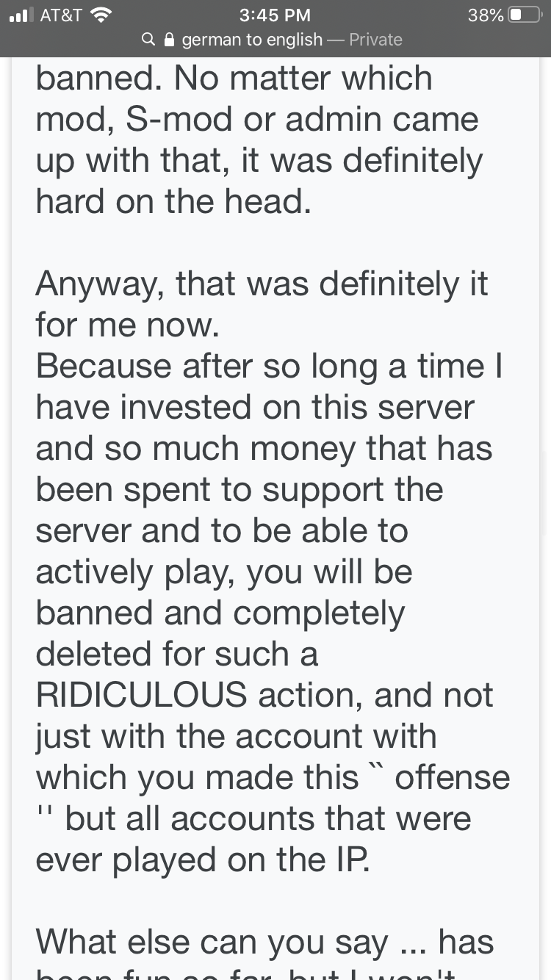Tap the Wi-Fi status icon
The width and height of the screenshot is (551, 980).
(x=102, y=15)
